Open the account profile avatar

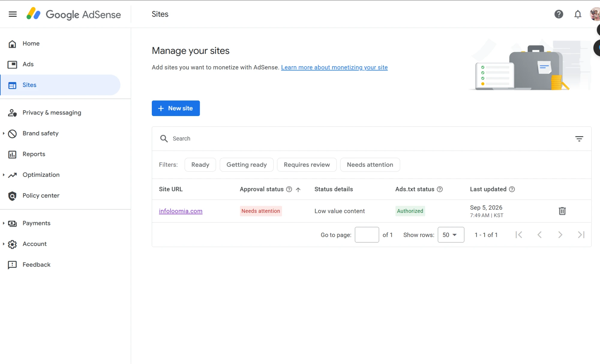pyautogui.click(x=595, y=14)
